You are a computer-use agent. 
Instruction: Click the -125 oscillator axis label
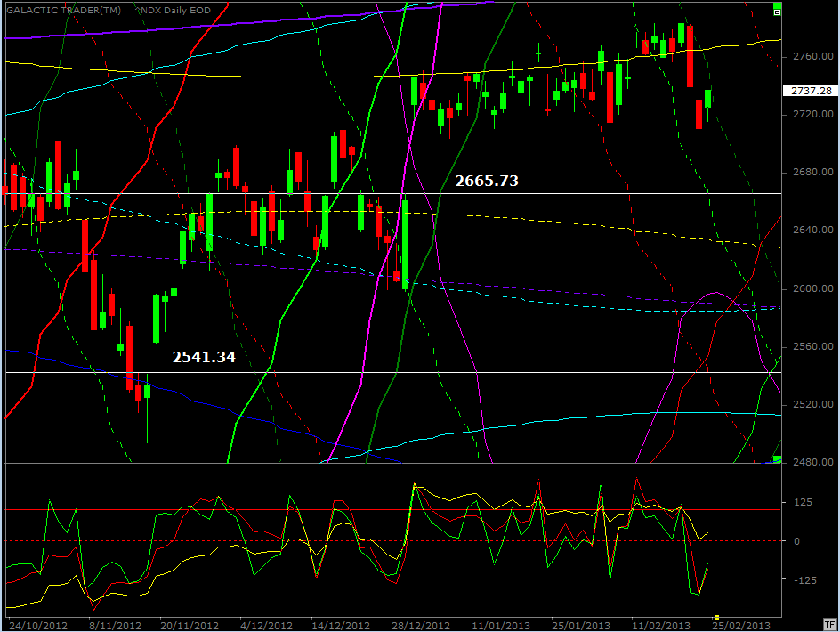(x=804, y=580)
